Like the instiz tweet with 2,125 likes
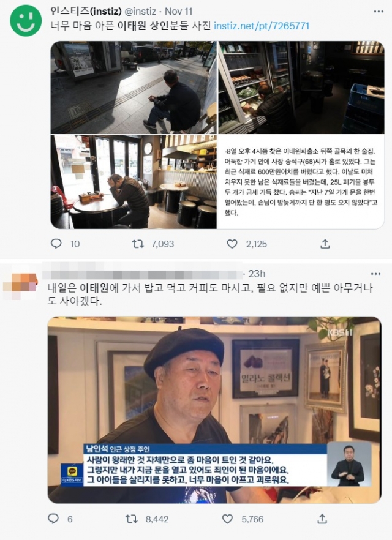The width and height of the screenshot is (392, 540). [x=232, y=244]
